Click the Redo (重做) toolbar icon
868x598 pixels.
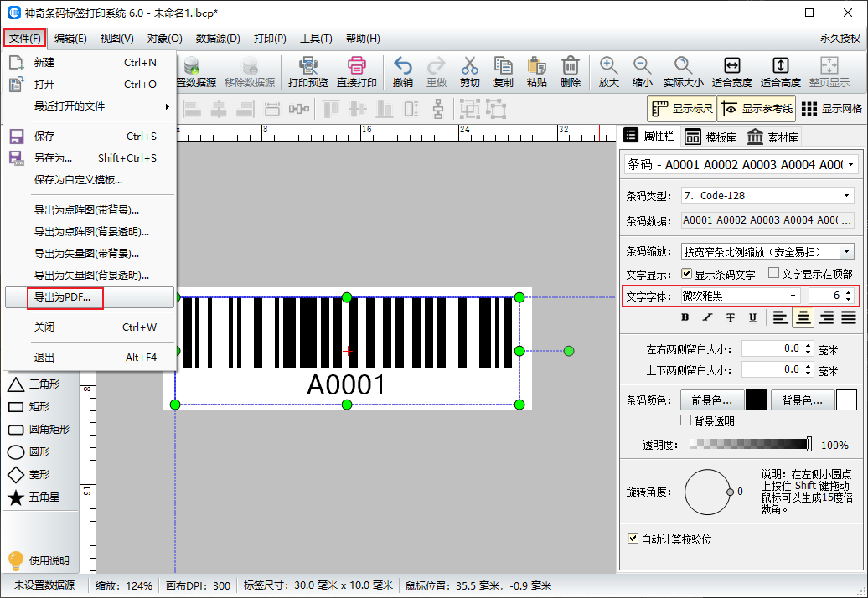pyautogui.click(x=437, y=72)
